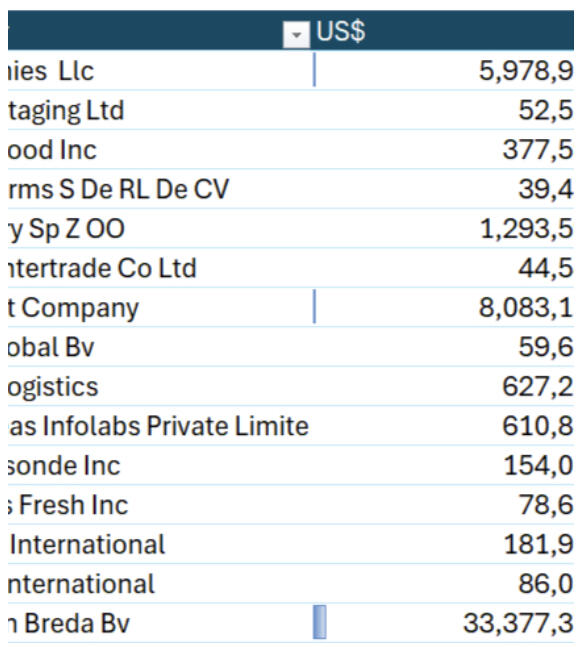Click the 'ntertrade Co Ltd' cell

click(160, 267)
